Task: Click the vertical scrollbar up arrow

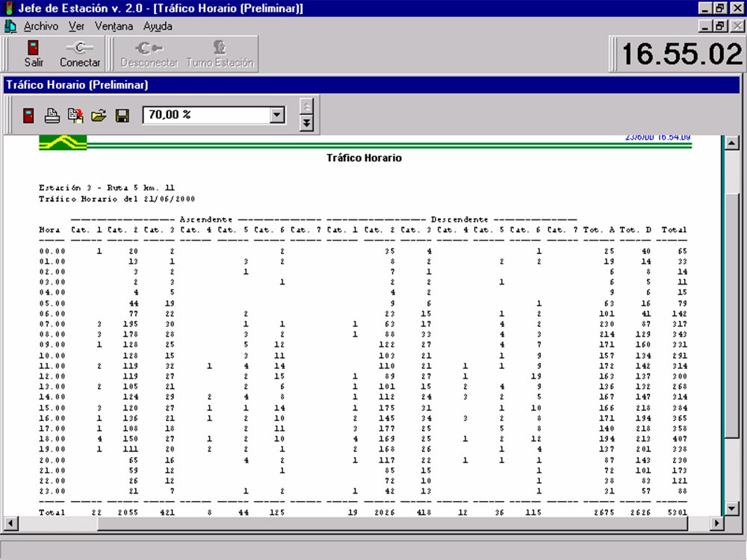Action: coord(731,143)
